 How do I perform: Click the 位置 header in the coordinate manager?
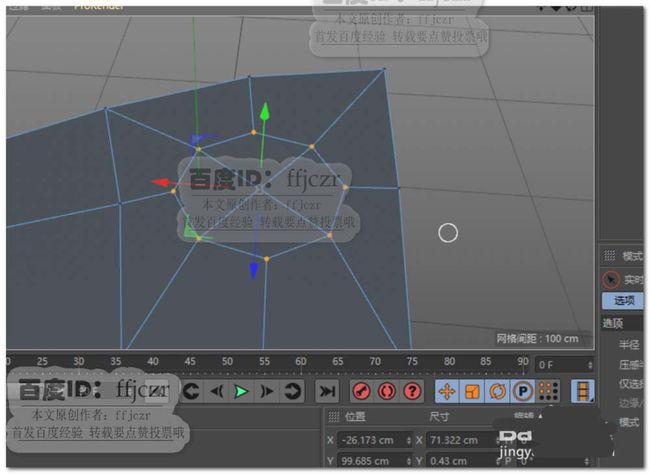pos(355,416)
